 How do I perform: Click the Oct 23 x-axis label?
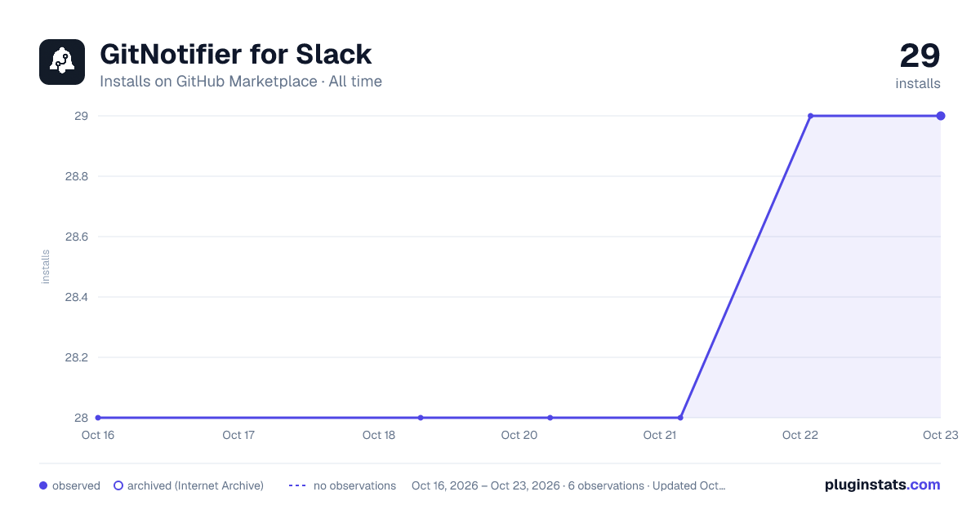tap(940, 435)
